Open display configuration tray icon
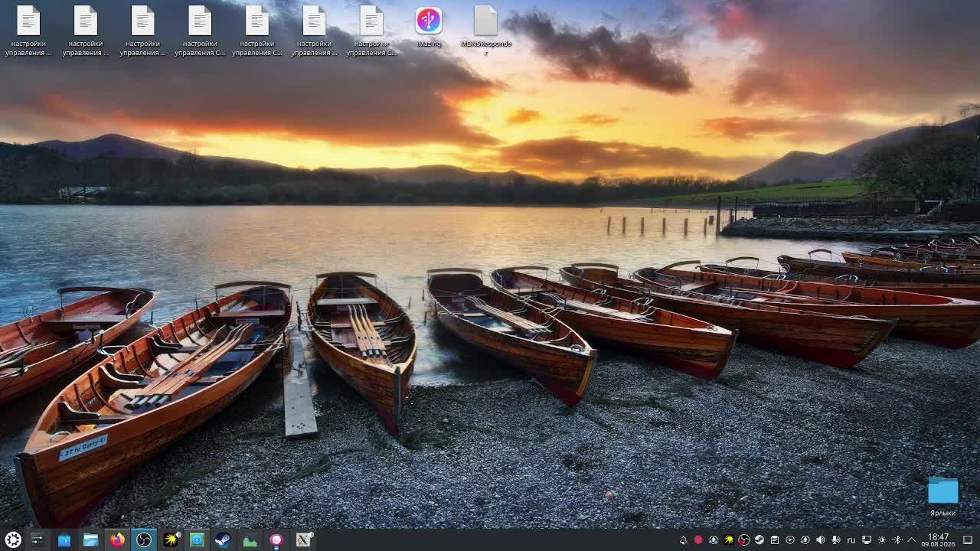 click(x=867, y=540)
